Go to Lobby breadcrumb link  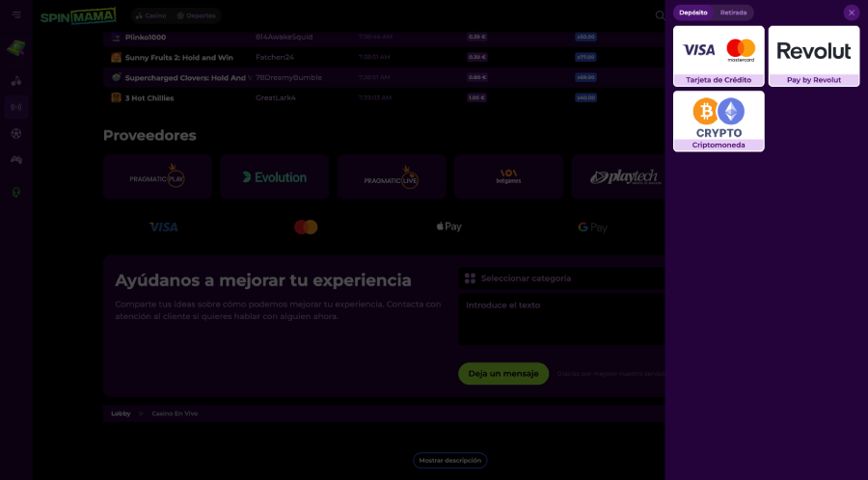pos(121,413)
